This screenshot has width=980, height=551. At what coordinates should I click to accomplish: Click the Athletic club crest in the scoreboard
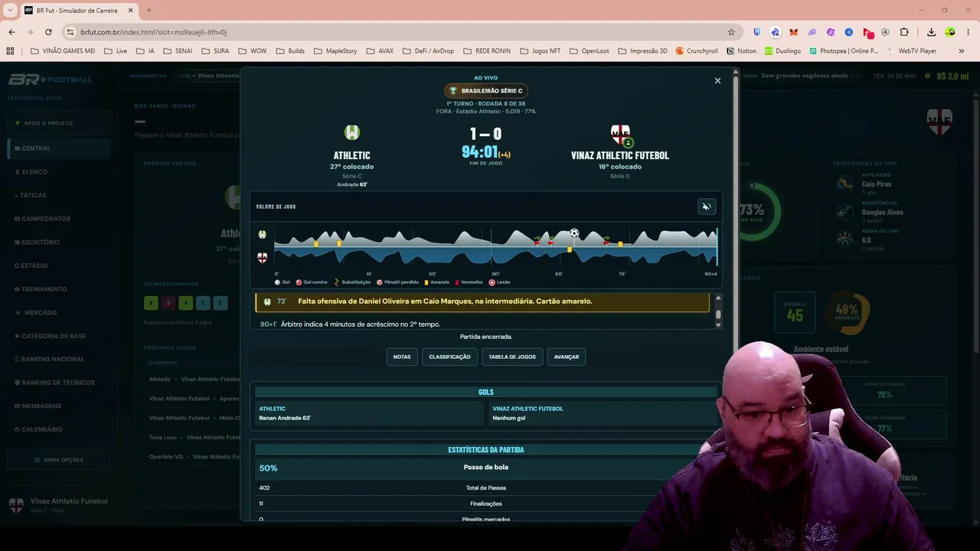click(352, 132)
